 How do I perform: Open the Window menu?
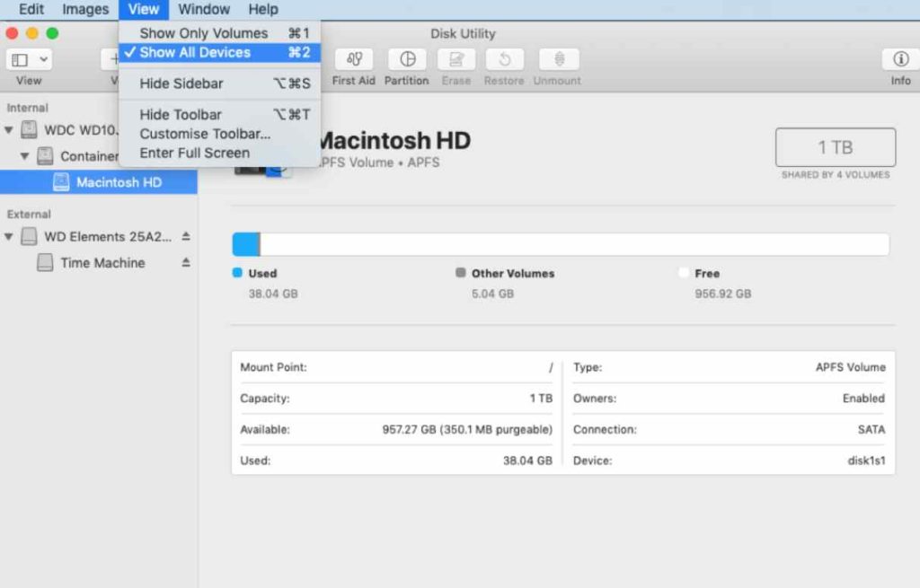(204, 9)
